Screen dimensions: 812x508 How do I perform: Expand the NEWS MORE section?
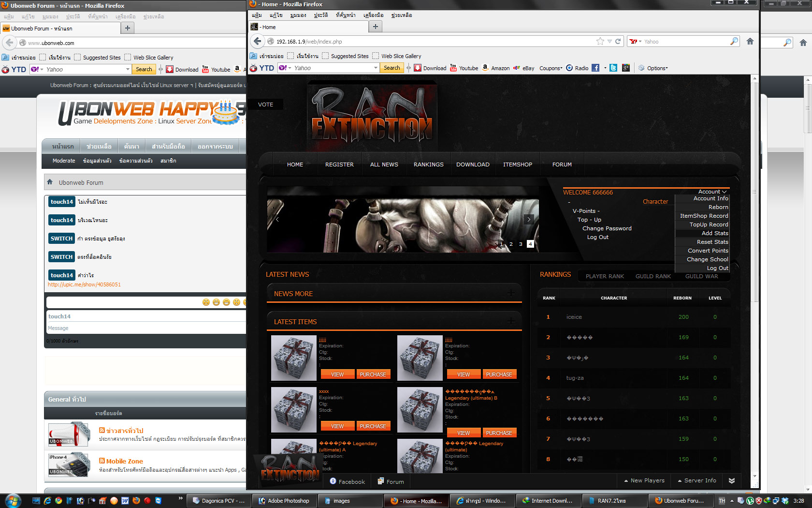tap(511, 293)
